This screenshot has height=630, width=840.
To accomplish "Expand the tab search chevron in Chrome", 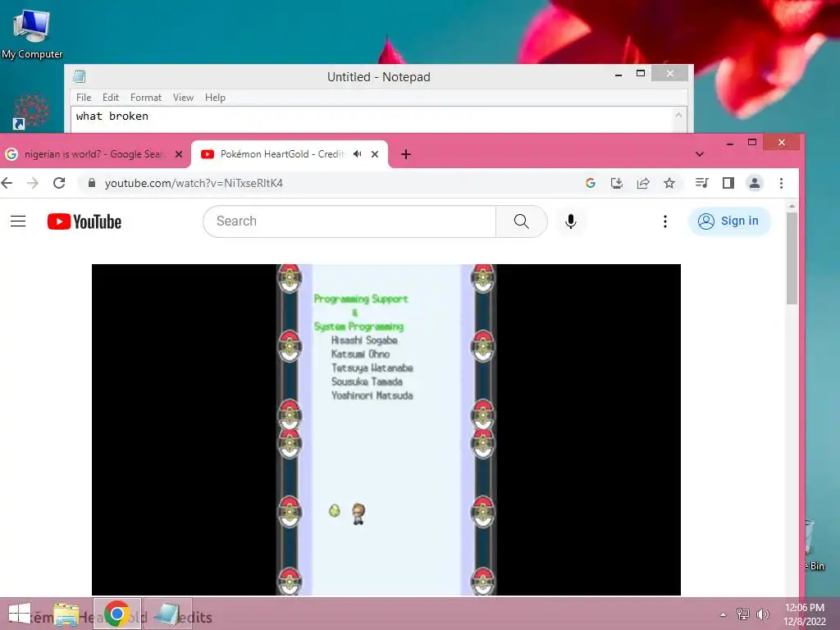I will click(699, 154).
